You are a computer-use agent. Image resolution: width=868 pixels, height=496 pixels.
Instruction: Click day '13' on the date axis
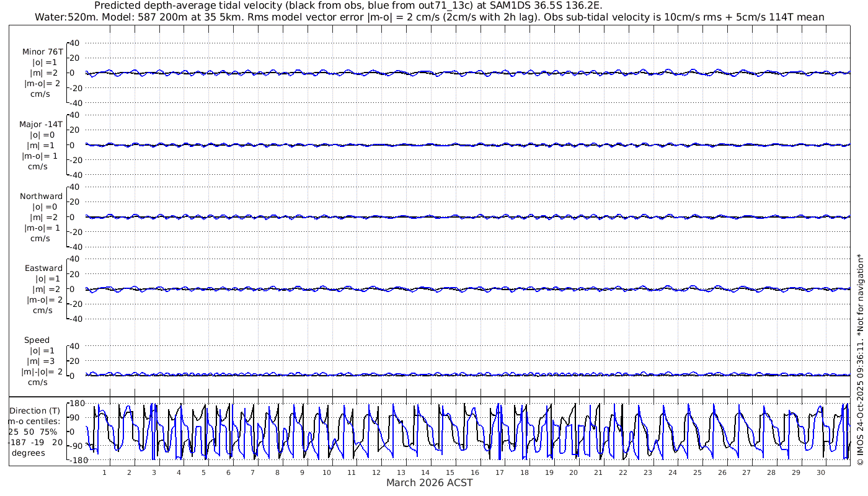click(401, 472)
